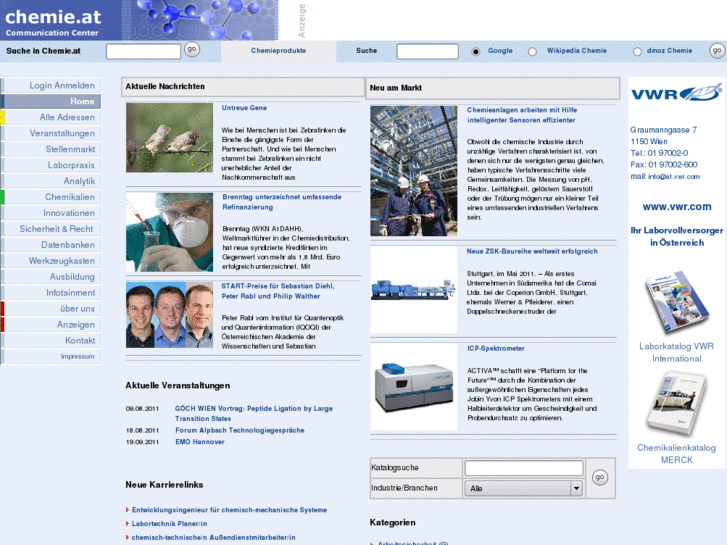727x545 pixels.
Task: Open the START-Preise article link
Action: coord(277,291)
